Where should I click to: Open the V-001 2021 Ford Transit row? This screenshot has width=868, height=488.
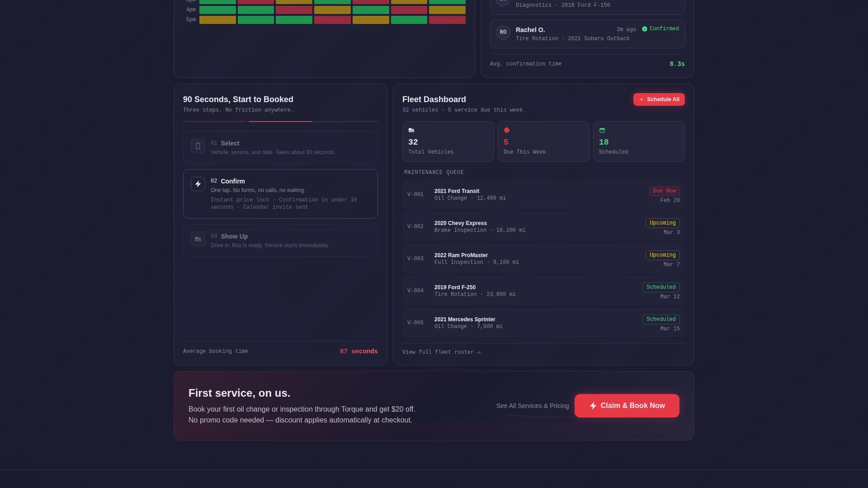(x=543, y=195)
